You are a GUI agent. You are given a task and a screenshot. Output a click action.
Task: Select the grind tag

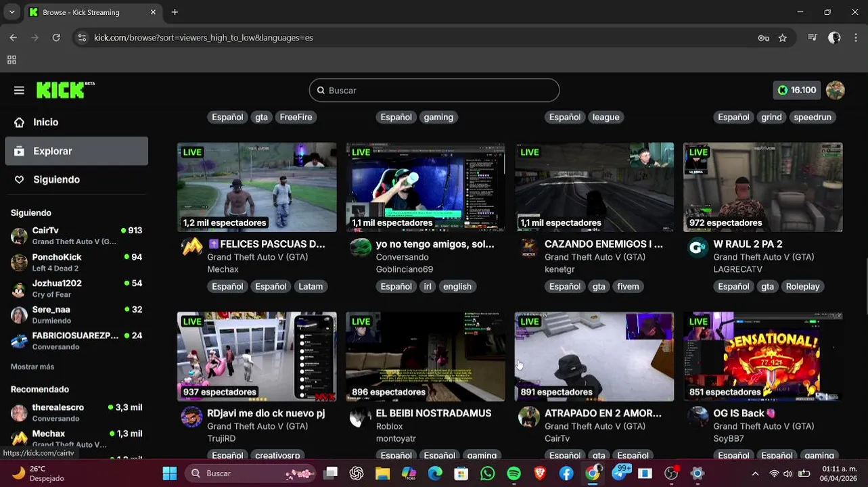point(771,117)
